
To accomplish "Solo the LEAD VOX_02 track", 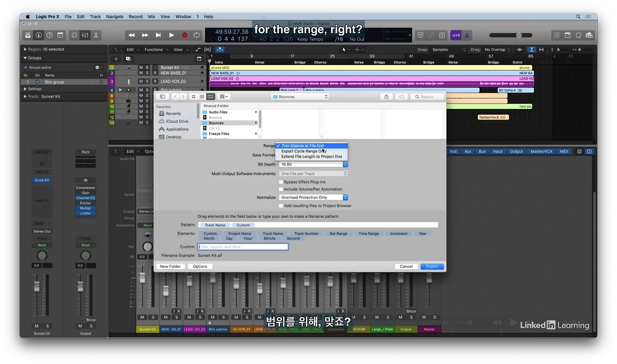I will 147,81.
